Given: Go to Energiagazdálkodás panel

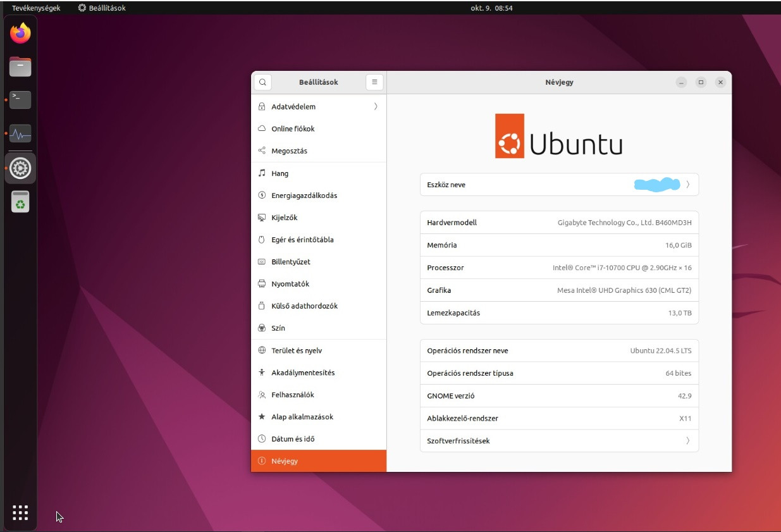Looking at the screenshot, I should click(x=319, y=195).
